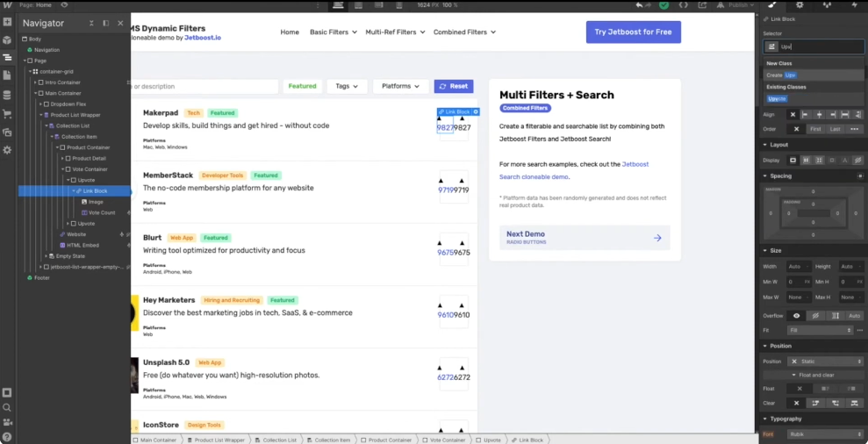This screenshot has width=868, height=444.
Task: Open Tags filter dropdown
Action: (x=347, y=86)
